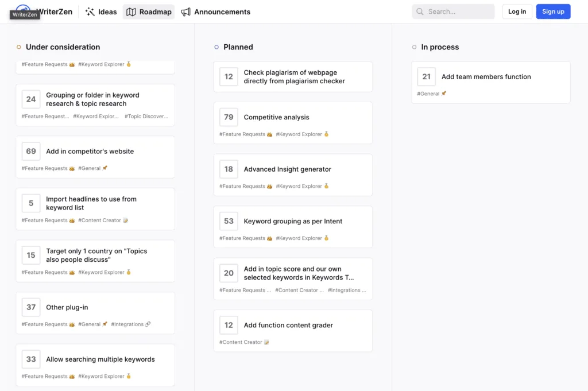
Task: Click #Content Creator tag under Add function content grader
Action: 241,342
